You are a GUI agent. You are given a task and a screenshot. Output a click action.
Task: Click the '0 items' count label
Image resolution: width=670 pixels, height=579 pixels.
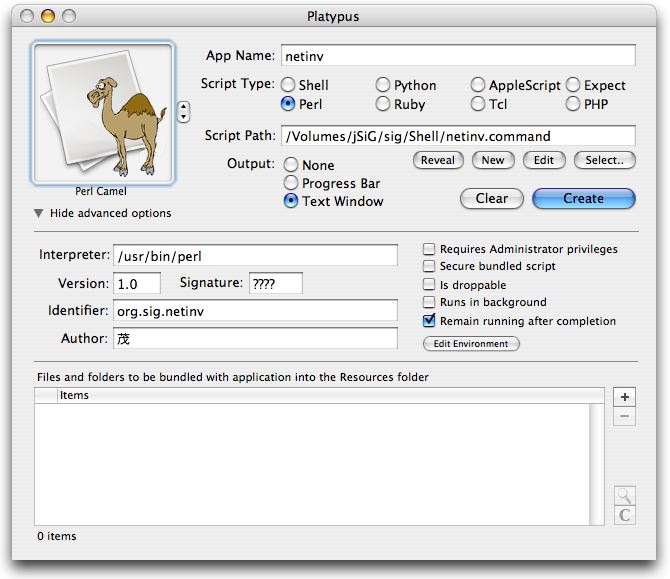pyautogui.click(x=56, y=536)
